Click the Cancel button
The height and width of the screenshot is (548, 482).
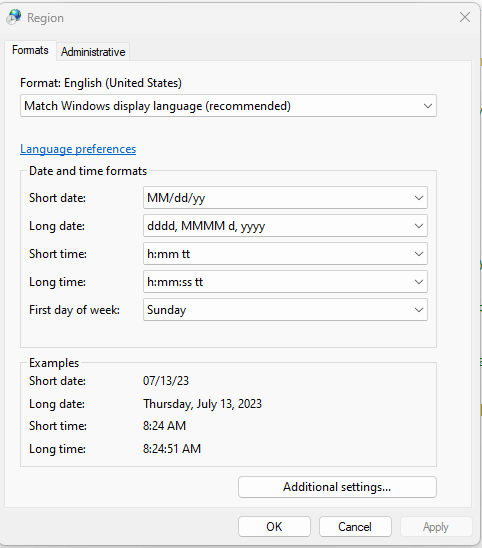coord(355,526)
